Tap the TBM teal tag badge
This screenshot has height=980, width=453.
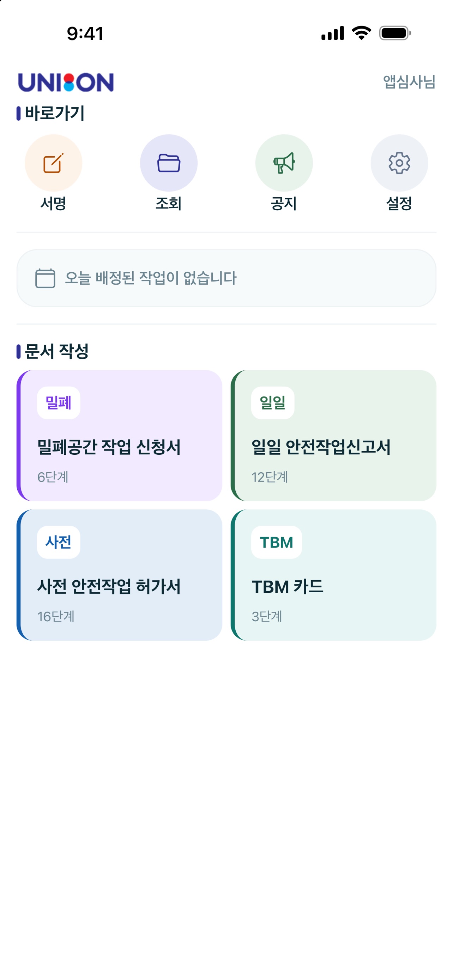[277, 542]
